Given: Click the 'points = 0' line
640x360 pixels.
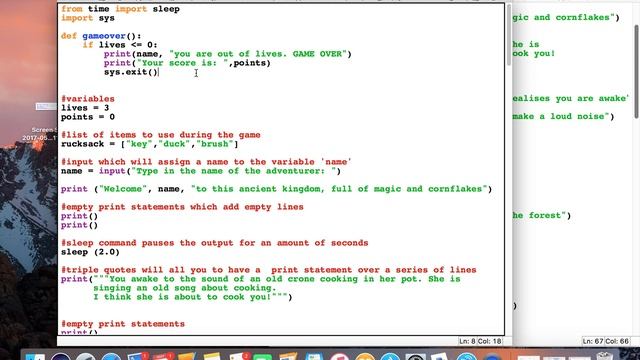Looking at the screenshot, I should coord(88,117).
